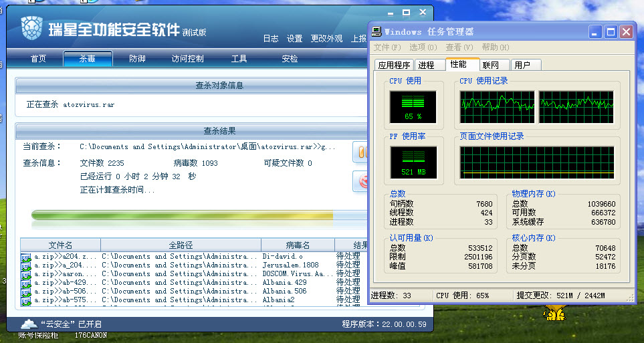Click 程序版本 22.00.00.59 text
The width and height of the screenshot is (644, 343).
[384, 324]
